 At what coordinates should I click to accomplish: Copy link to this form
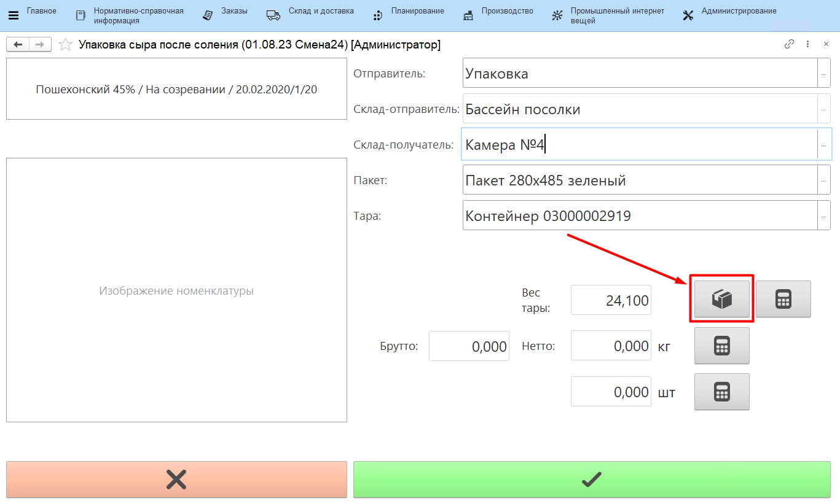tap(790, 44)
